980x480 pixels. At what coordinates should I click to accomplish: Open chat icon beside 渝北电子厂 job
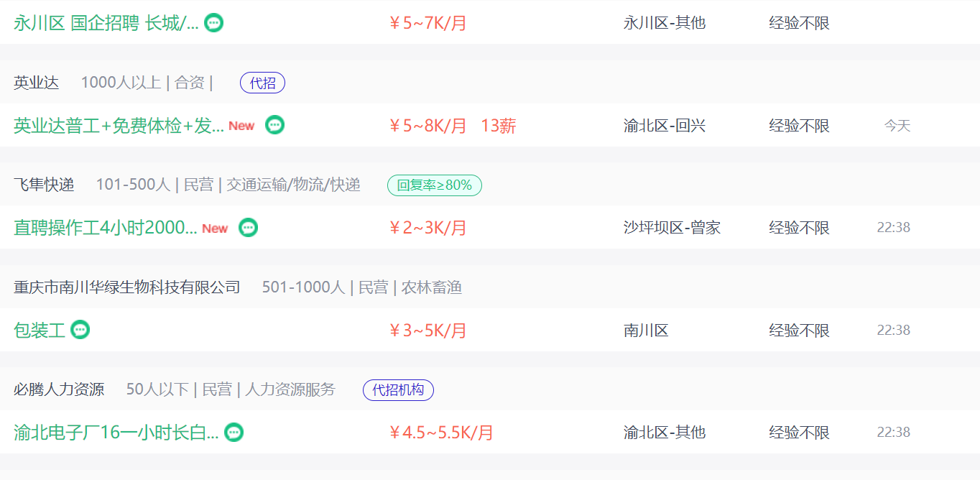pyautogui.click(x=234, y=433)
